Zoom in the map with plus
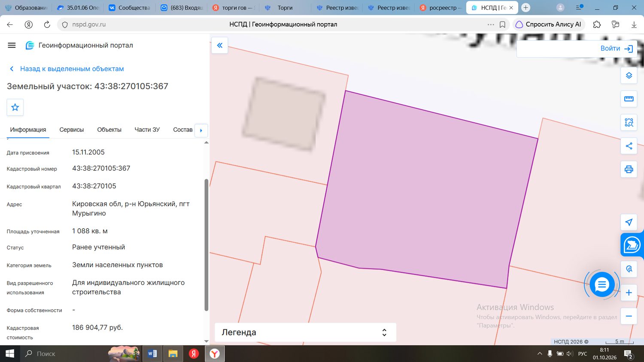This screenshot has width=644, height=362. 629,293
